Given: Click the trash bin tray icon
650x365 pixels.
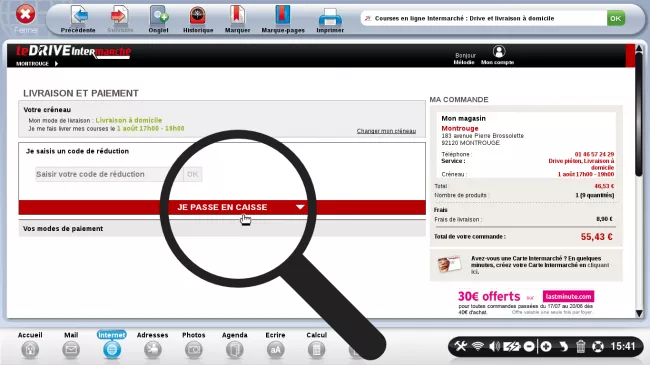Looking at the screenshot, I should pyautogui.click(x=581, y=346).
